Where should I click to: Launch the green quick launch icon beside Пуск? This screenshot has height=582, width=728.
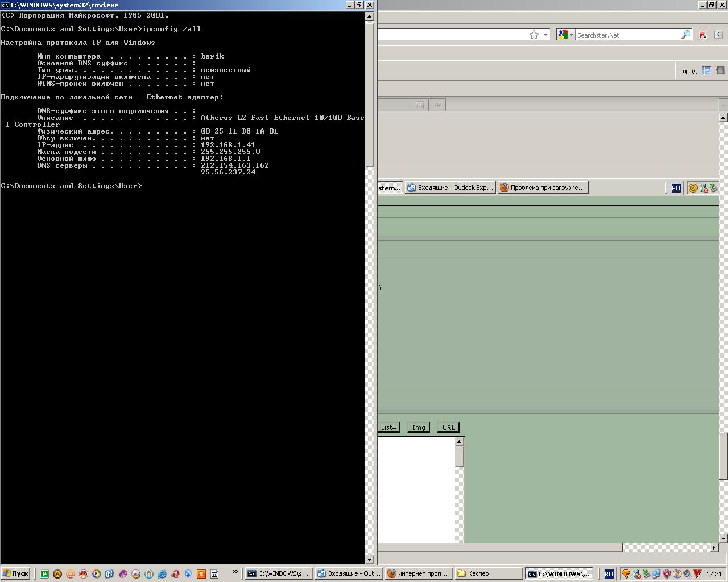[x=44, y=574]
